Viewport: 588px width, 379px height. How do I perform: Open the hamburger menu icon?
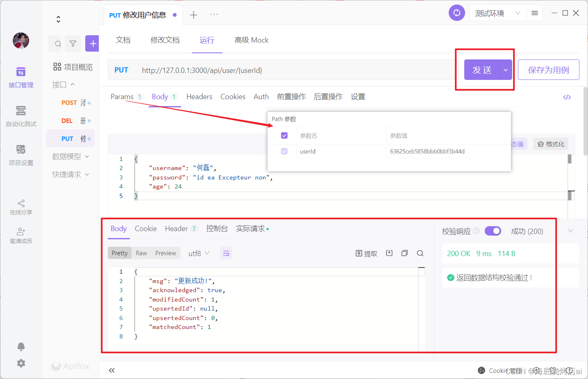click(535, 13)
